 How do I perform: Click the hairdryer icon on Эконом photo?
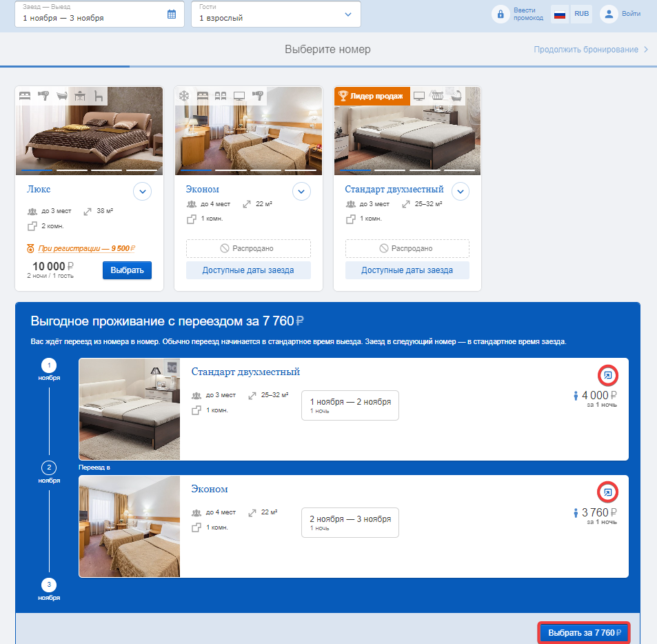click(x=258, y=96)
